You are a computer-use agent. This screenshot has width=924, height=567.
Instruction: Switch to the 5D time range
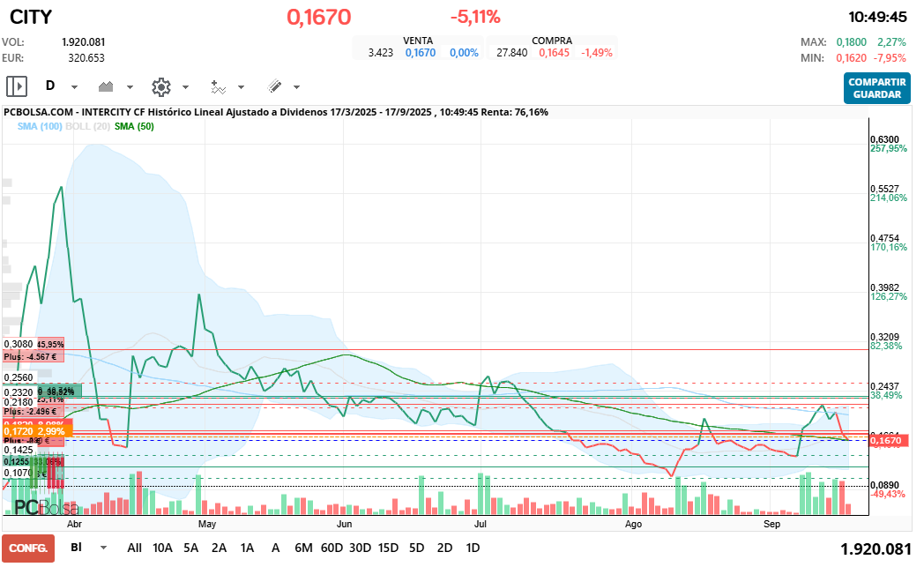[417, 548]
